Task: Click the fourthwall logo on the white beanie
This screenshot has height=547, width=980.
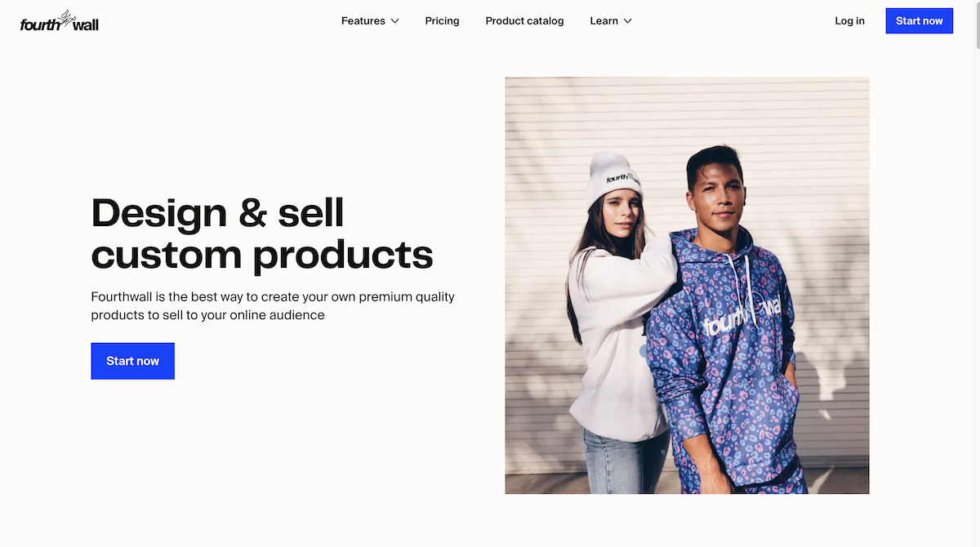Action: (x=617, y=178)
